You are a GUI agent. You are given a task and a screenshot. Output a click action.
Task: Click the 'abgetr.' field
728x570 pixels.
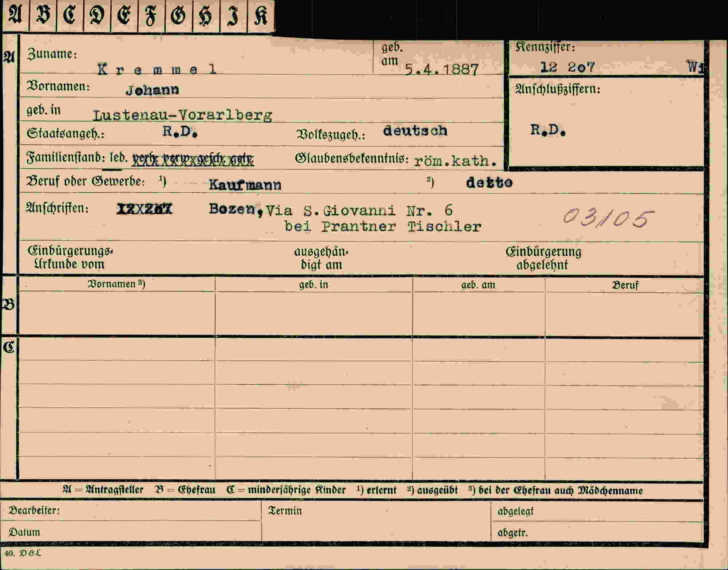pyautogui.click(x=597, y=532)
